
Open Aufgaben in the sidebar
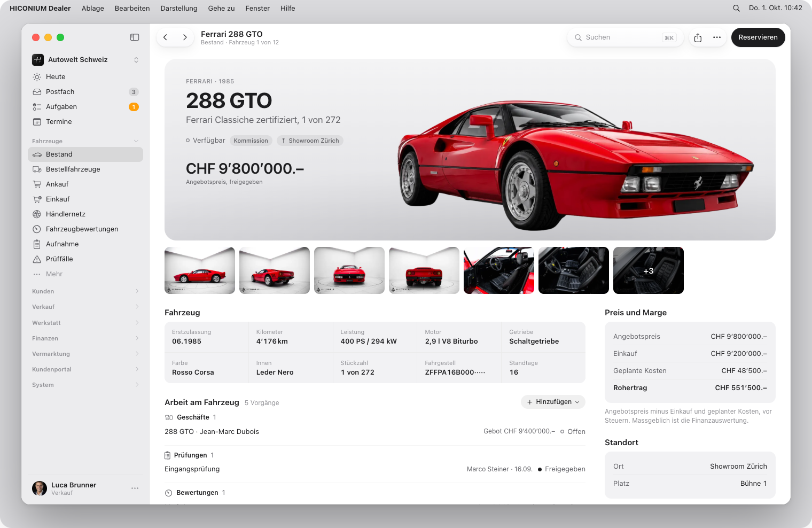[x=85, y=107]
